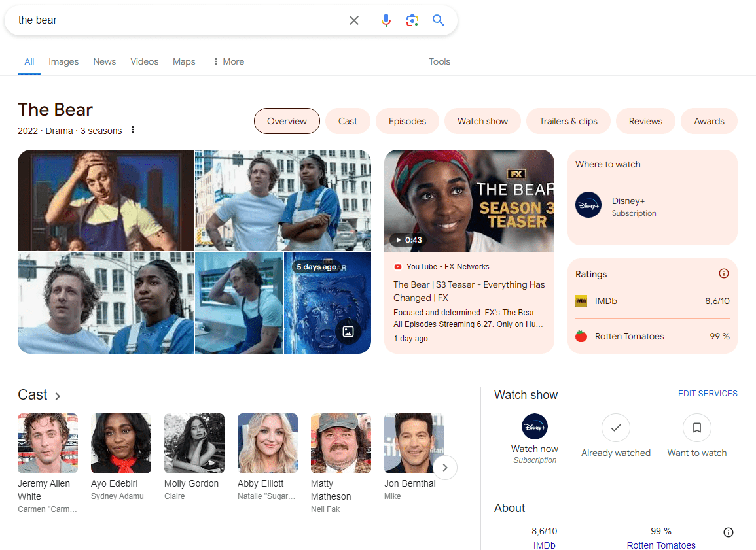Open the IMDb link in About
Screen dimensions: 756x550
click(545, 545)
